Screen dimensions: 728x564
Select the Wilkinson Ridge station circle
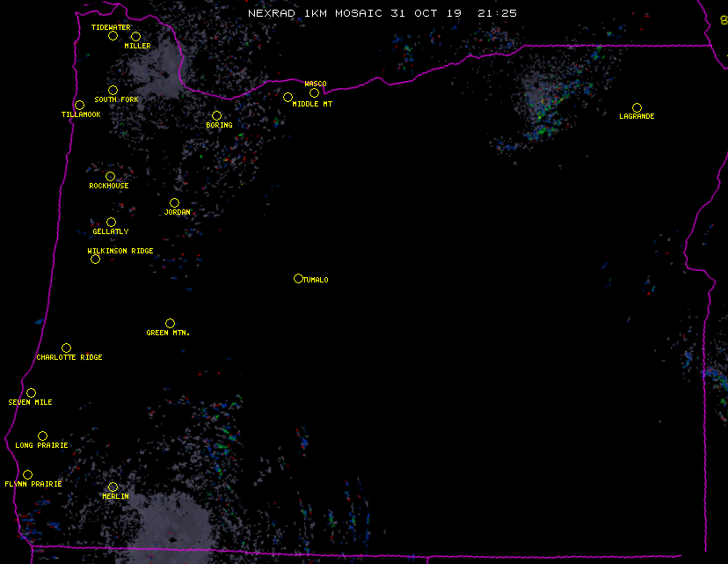coord(95,260)
